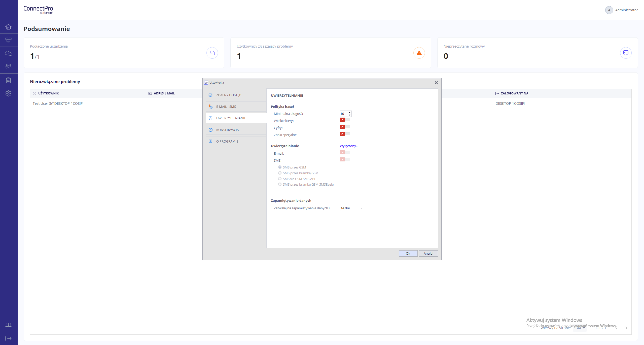
Task: Close the Ustawienia dialog
Action: [436, 83]
